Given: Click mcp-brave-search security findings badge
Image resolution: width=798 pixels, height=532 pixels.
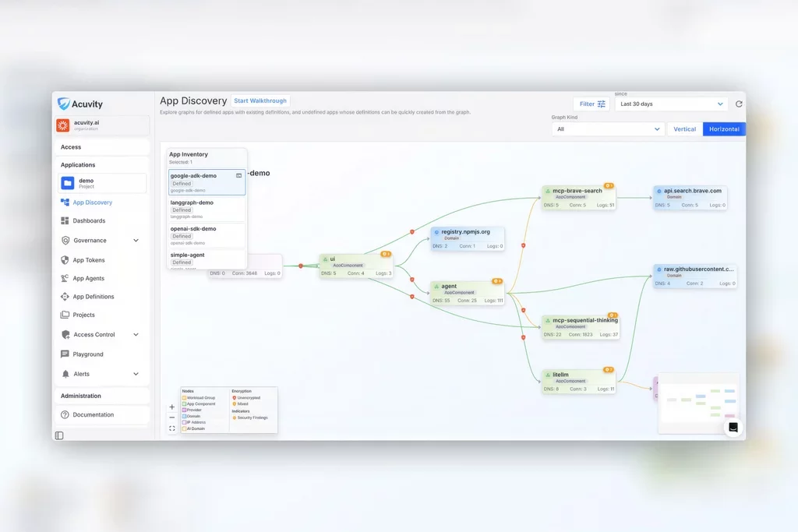Looking at the screenshot, I should click(x=609, y=185).
